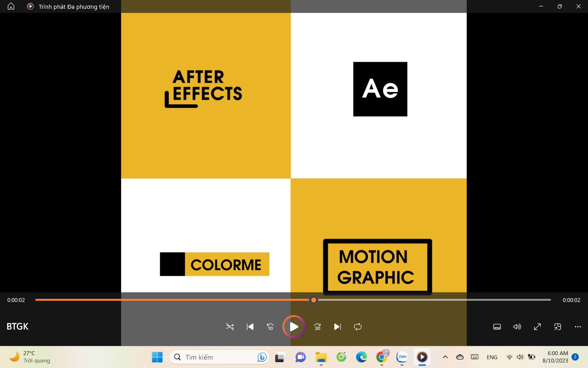Open Google Chrome from taskbar

[382, 357]
